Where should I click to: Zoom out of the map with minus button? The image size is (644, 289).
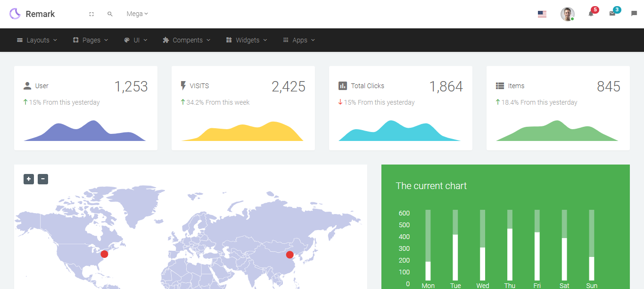[x=43, y=179]
